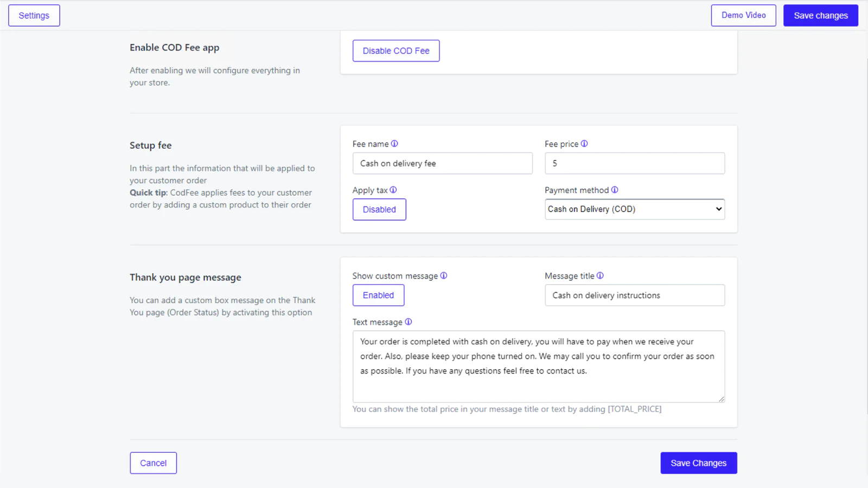Click the Apply tax info icon
Screen dimensions: 868x488
point(393,190)
